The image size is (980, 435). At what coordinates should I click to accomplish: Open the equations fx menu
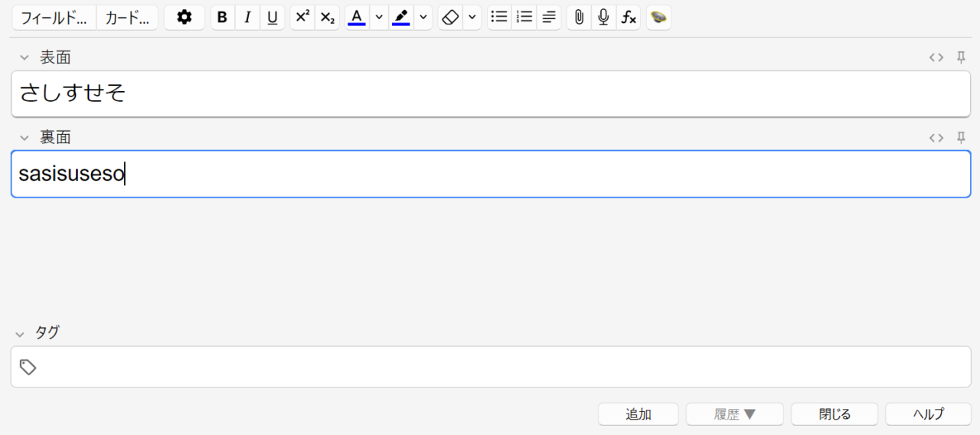629,18
